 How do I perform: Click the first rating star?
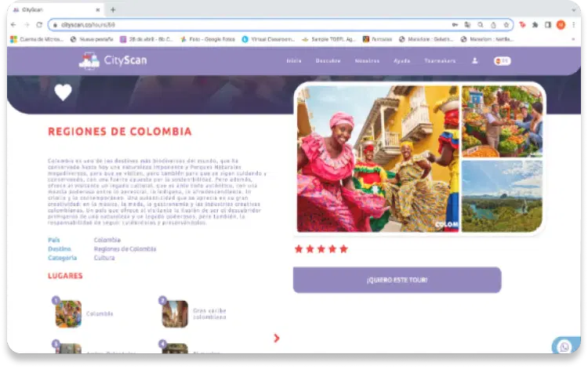click(x=299, y=249)
